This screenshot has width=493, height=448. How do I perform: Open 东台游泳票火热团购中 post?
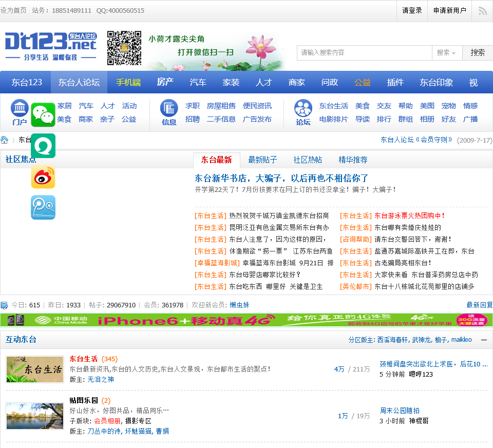(410, 216)
